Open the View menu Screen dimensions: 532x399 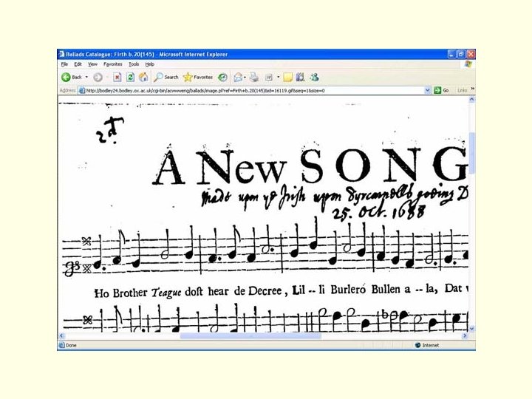tap(92, 64)
